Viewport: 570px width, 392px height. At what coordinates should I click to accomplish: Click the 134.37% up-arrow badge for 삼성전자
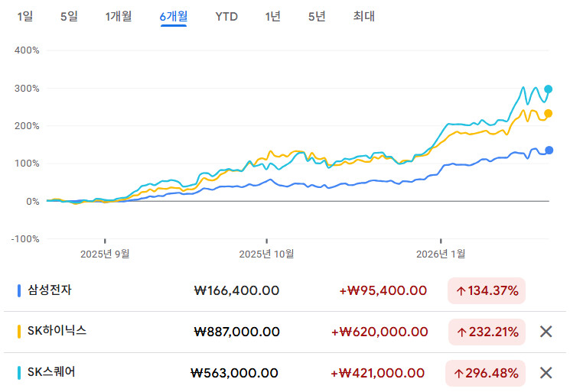(x=487, y=290)
